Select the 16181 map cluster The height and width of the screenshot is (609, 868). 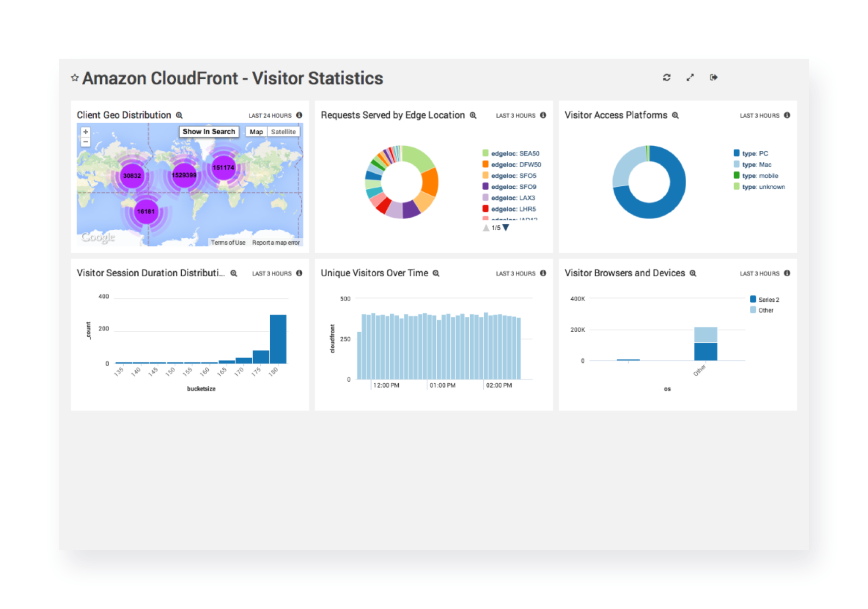click(x=146, y=211)
